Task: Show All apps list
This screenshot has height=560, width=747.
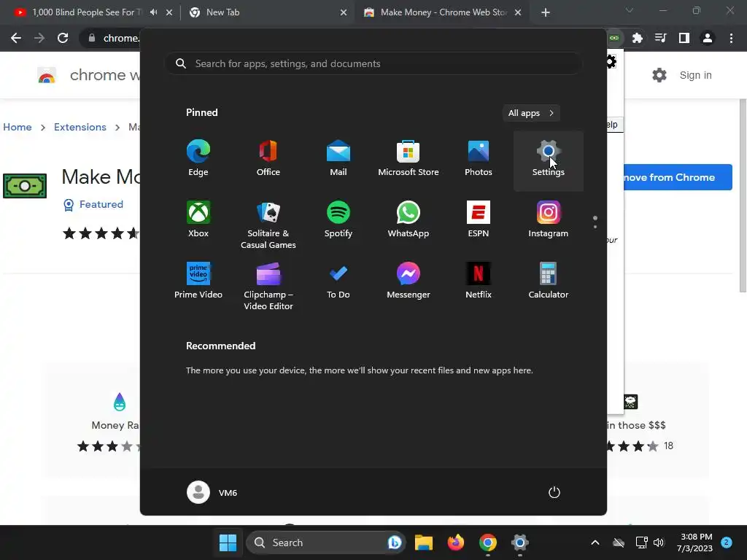Action: 531,113
